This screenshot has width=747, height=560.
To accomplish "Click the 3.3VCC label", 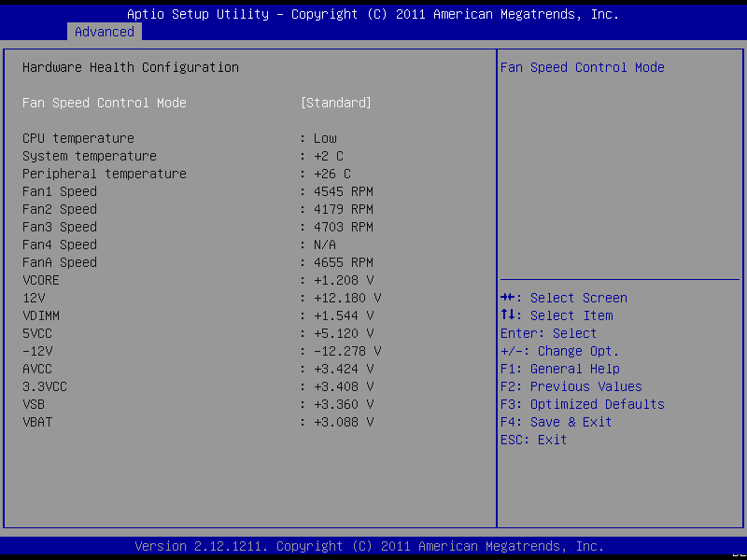I will pyautogui.click(x=45, y=386).
